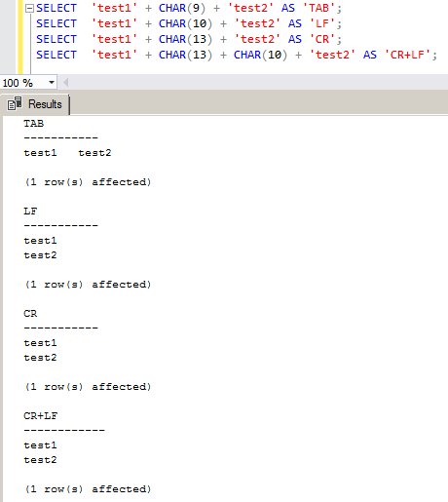
Task: Switch to the Results tab
Action: point(36,104)
